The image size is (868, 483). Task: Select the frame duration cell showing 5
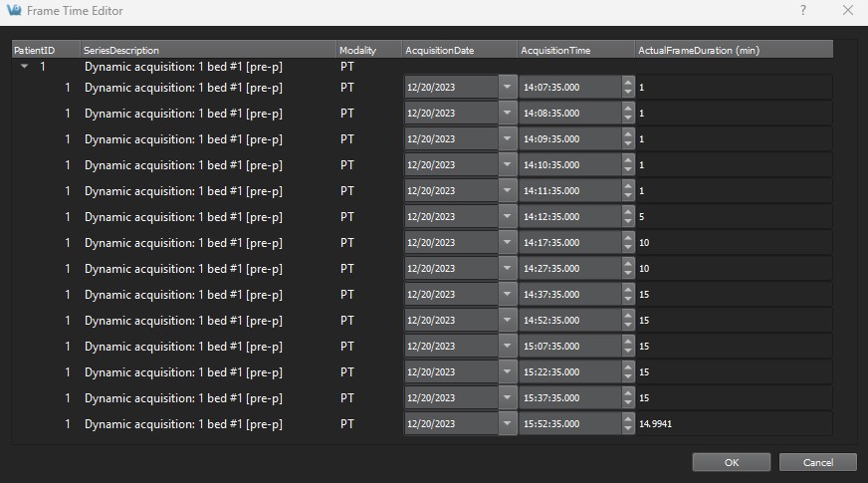tap(733, 217)
